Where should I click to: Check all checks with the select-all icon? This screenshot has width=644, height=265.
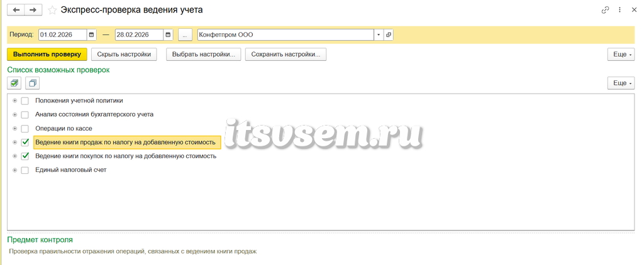point(14,84)
